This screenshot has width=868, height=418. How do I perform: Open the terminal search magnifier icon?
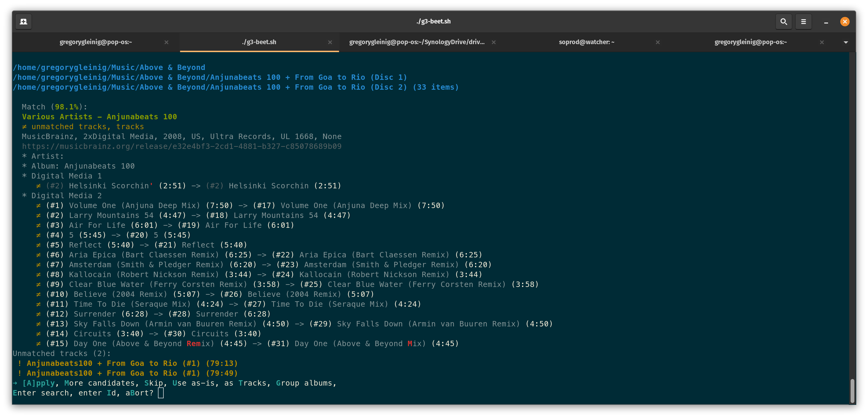coord(783,22)
